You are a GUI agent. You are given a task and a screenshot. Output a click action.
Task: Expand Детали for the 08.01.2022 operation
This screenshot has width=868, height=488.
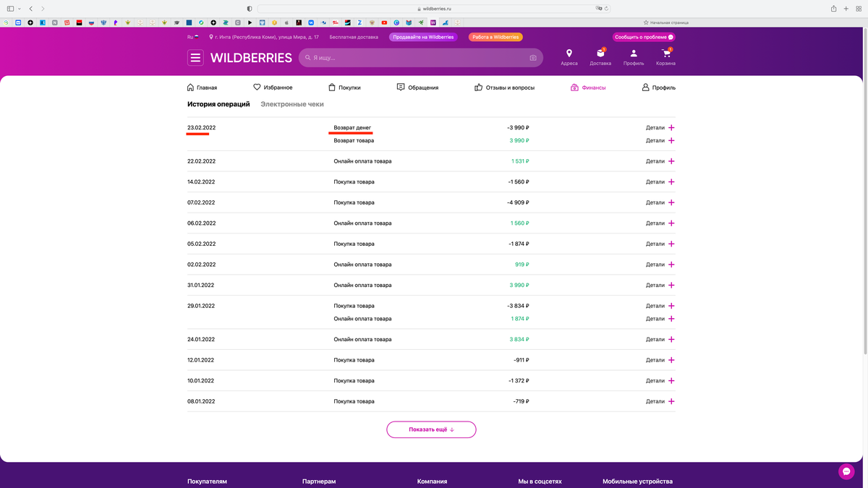(660, 401)
